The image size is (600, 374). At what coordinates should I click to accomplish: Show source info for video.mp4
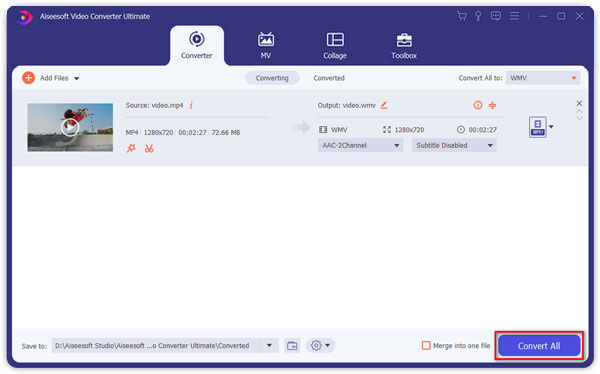click(x=191, y=105)
